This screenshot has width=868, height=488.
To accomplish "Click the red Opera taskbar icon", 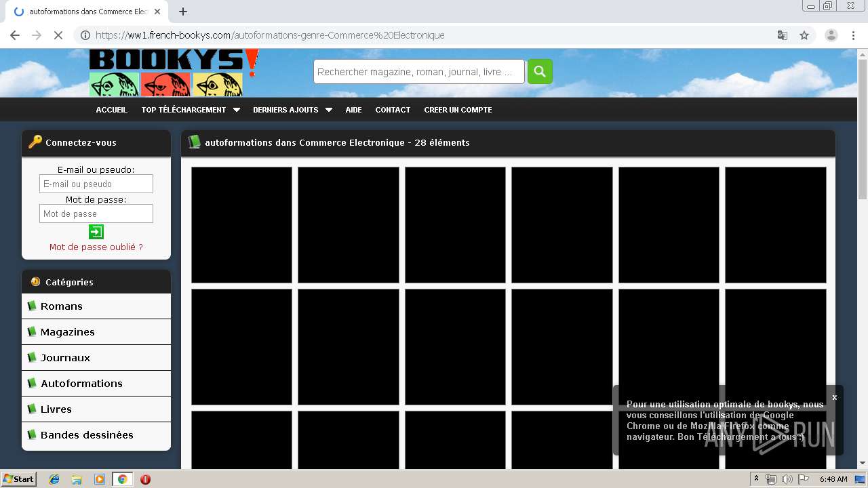I will click(x=145, y=479).
